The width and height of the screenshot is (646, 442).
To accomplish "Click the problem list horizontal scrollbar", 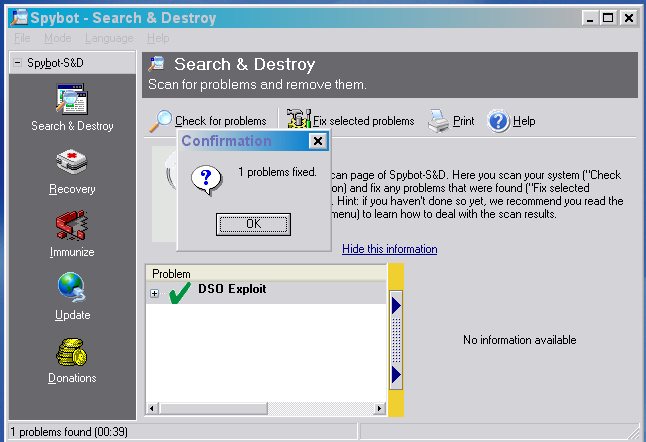I will pyautogui.click(x=268, y=408).
